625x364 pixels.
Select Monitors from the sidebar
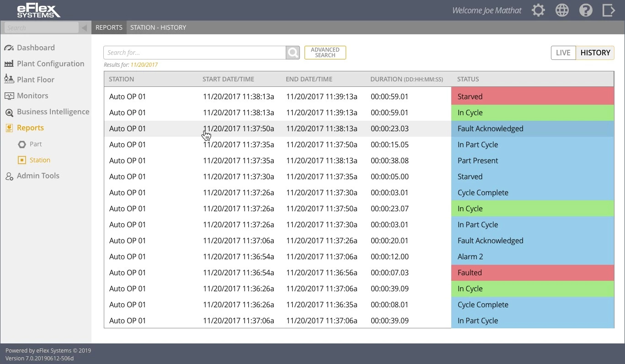point(32,96)
